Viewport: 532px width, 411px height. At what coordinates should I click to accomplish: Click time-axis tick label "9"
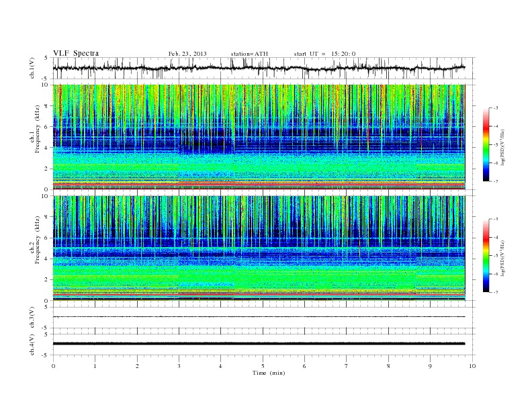(x=430, y=366)
